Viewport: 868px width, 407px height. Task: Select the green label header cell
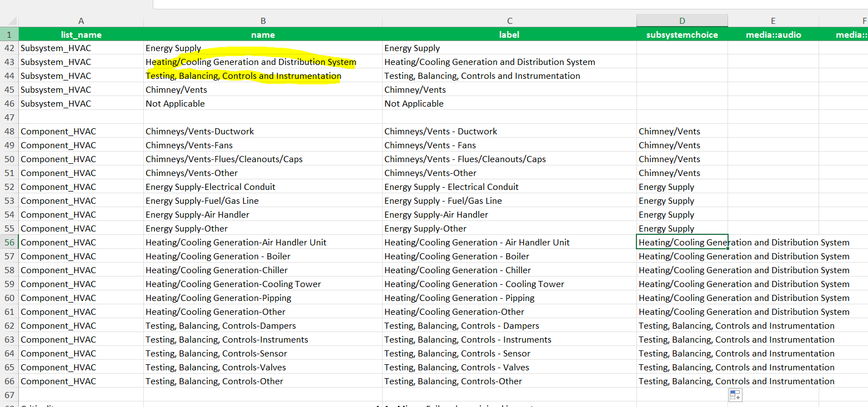(x=509, y=34)
